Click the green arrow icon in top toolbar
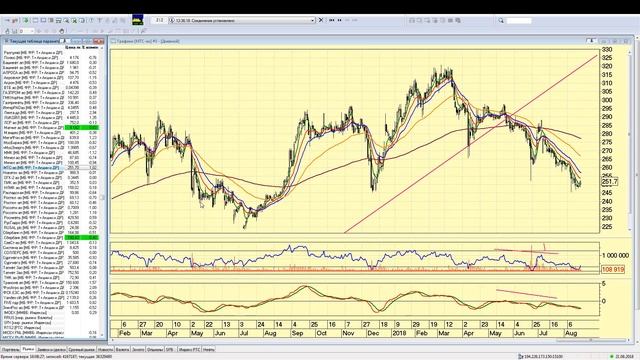640x360 pixels. click(x=26, y=20)
